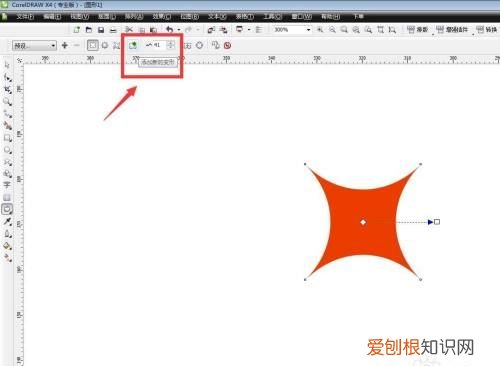This screenshot has height=366, width=500.
Task: Select the Basic Shapes tool
Action: click(7, 173)
